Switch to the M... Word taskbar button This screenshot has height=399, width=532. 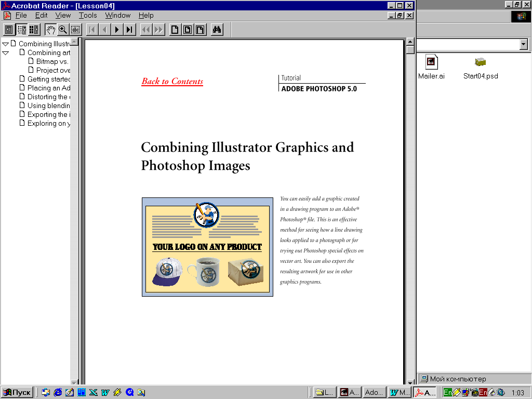click(400, 392)
